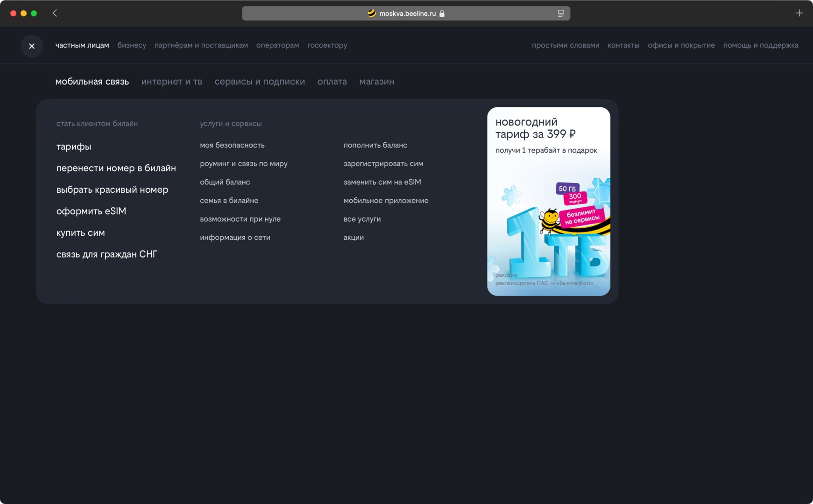Click пополнить баланс link
Viewport: 813px width, 504px height.
375,145
